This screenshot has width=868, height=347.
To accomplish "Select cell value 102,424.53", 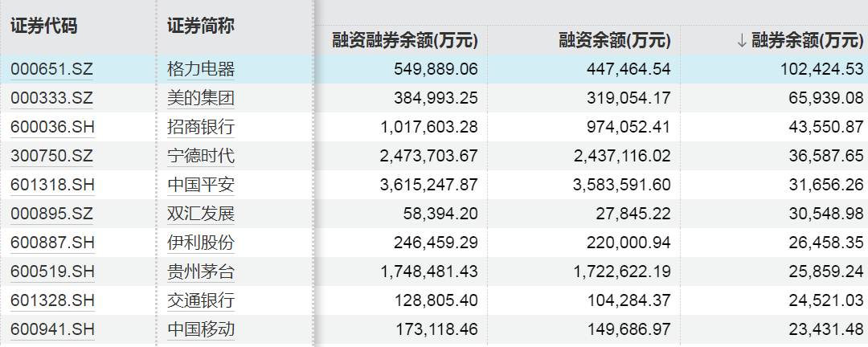I will (822, 69).
